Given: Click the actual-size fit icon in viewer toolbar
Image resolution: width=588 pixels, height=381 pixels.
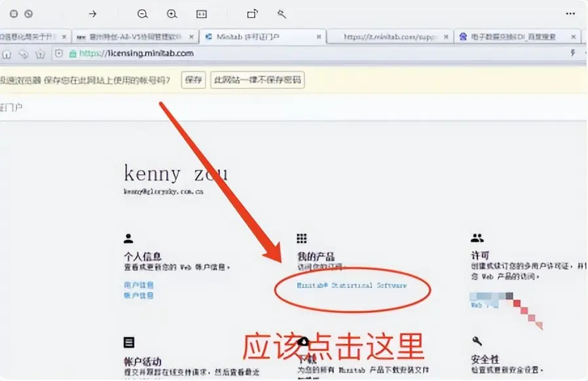Looking at the screenshot, I should (202, 14).
